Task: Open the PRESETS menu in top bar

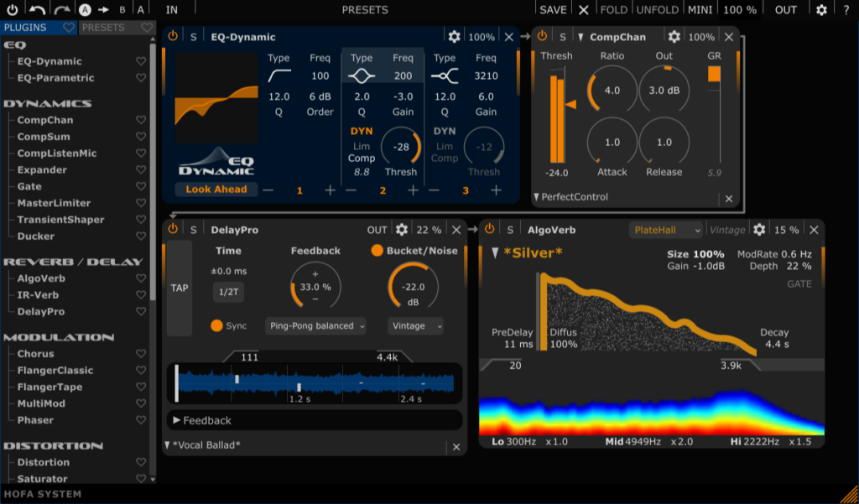Action: point(365,10)
